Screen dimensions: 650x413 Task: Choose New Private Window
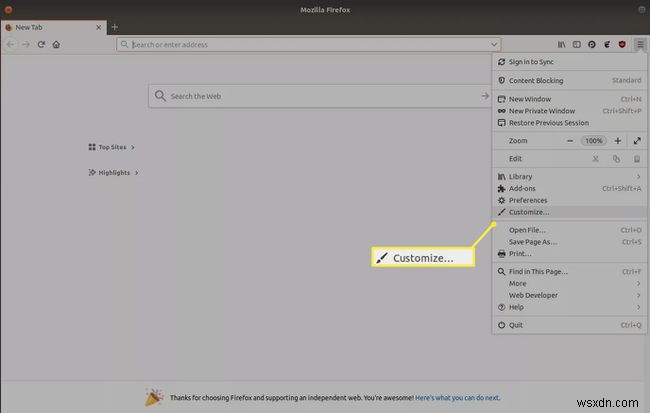tap(569, 111)
